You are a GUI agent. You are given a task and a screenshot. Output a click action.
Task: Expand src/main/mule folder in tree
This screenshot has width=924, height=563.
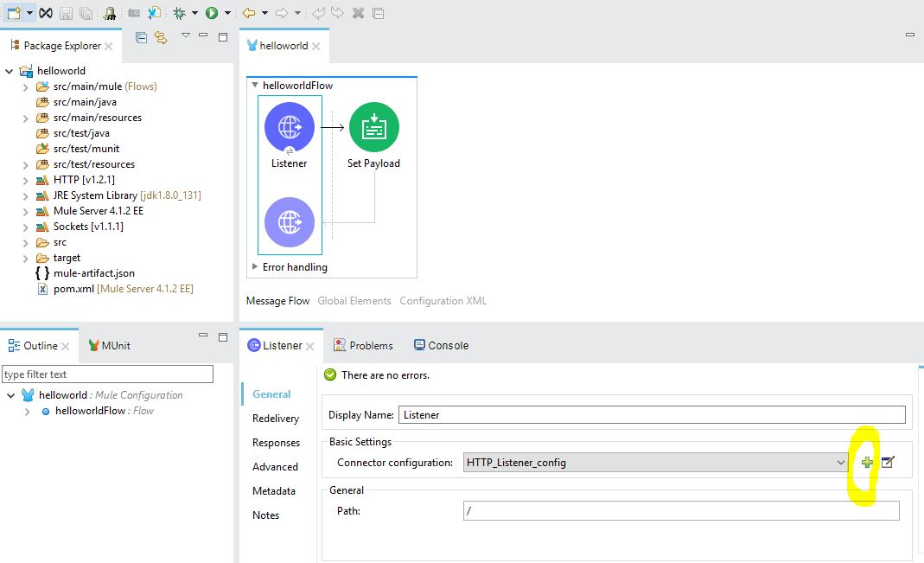click(26, 86)
